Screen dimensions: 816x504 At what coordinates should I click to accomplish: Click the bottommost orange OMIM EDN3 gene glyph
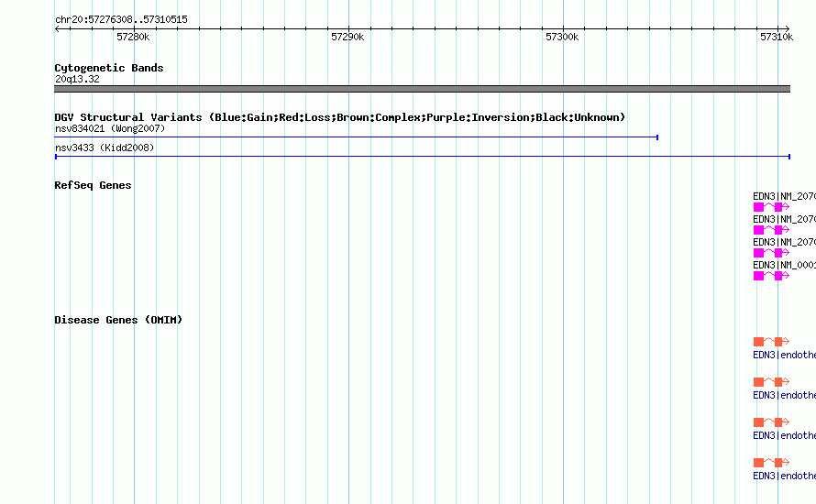[771, 463]
